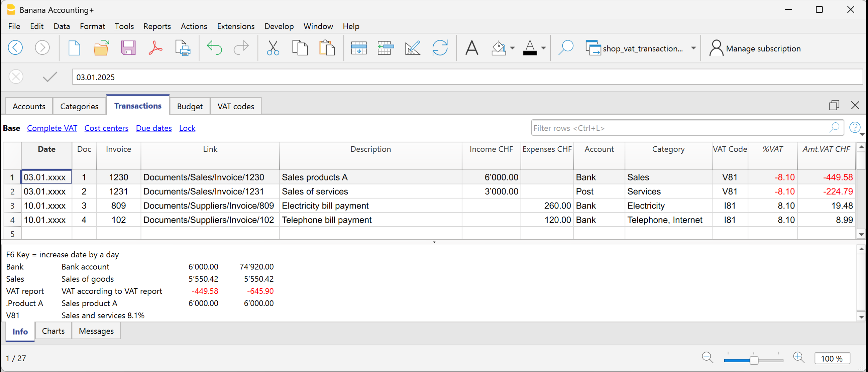Click the zoom slider handle
Viewport: 868px width, 372px height.
(754, 360)
